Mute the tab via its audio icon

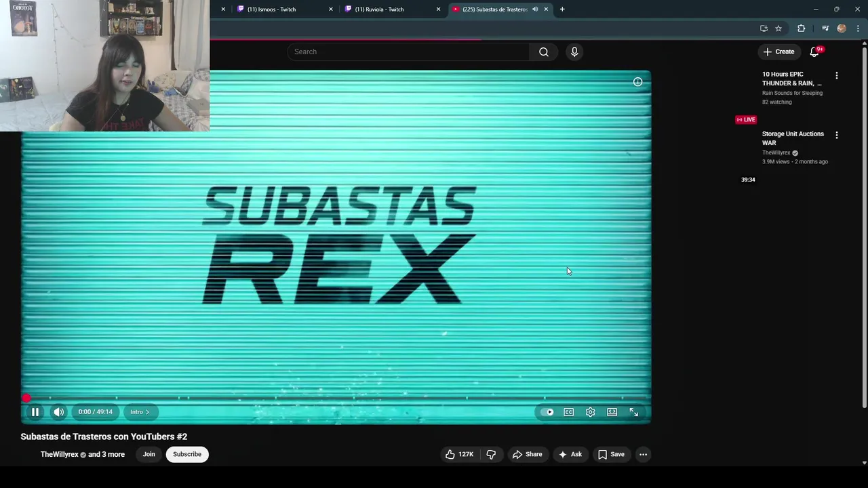coord(535,9)
